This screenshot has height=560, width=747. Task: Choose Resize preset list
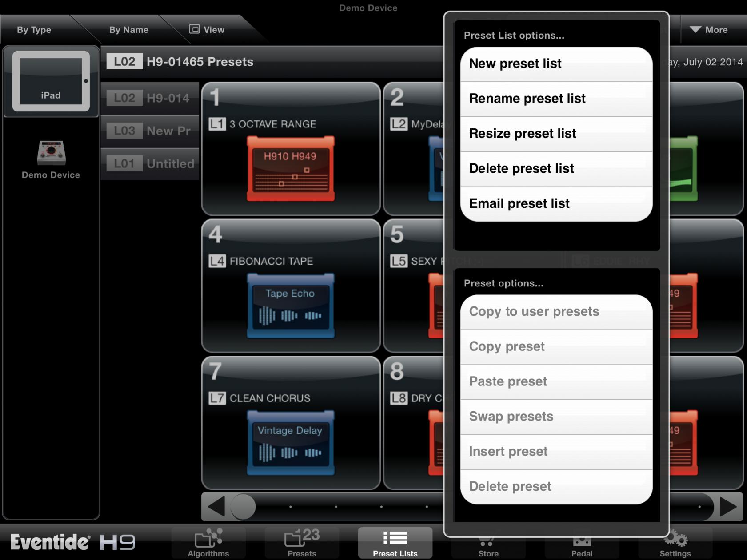556,134
